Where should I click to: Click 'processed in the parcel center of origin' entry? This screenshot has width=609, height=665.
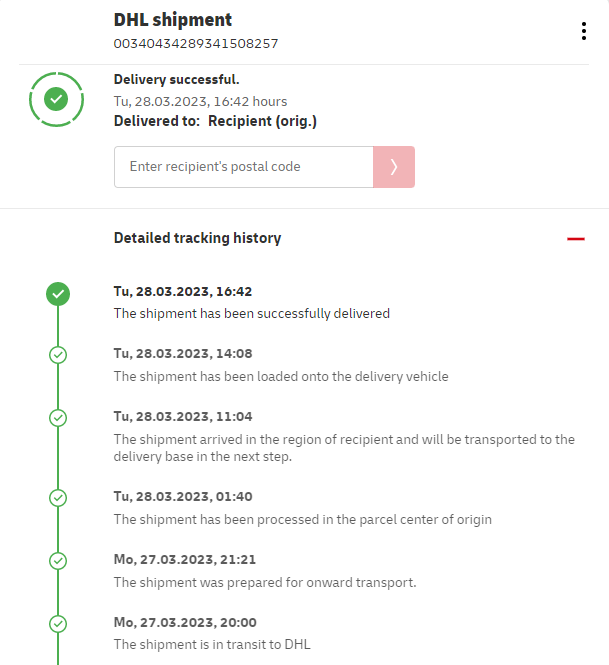click(x=303, y=519)
